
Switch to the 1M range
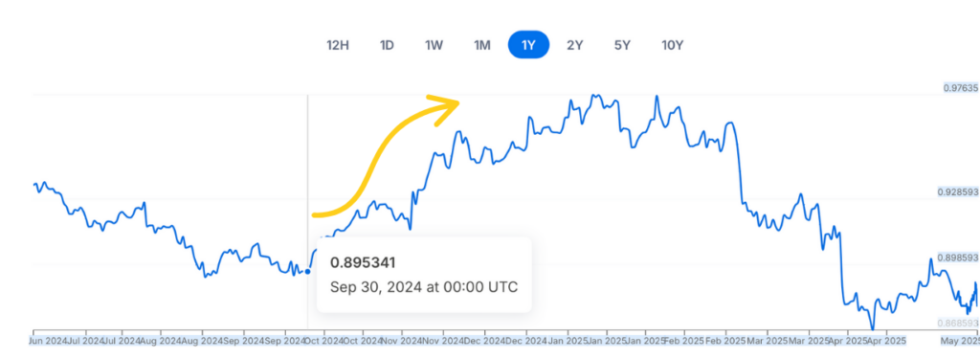click(482, 46)
